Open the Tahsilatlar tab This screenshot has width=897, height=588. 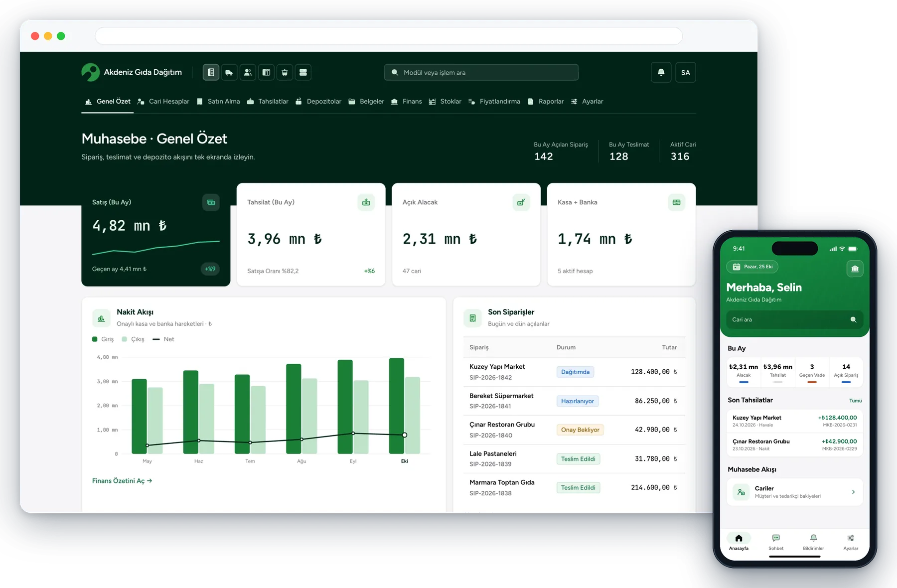coord(268,101)
